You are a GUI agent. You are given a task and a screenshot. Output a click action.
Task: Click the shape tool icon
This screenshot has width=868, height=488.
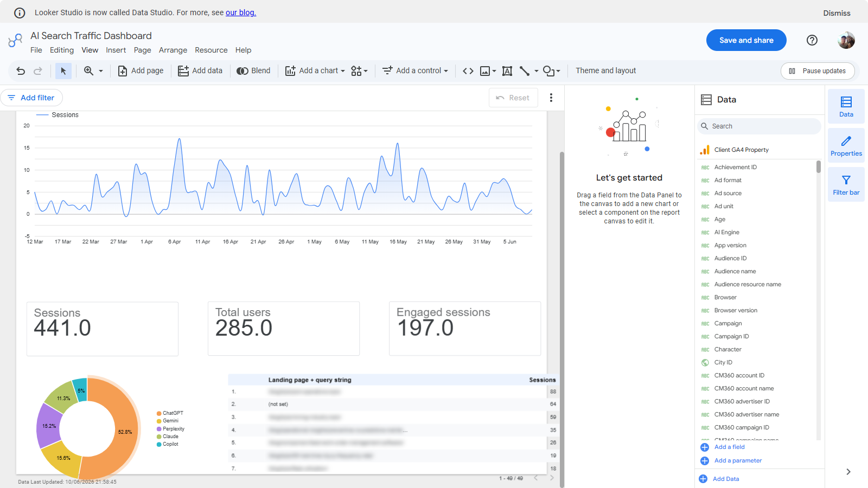(548, 71)
